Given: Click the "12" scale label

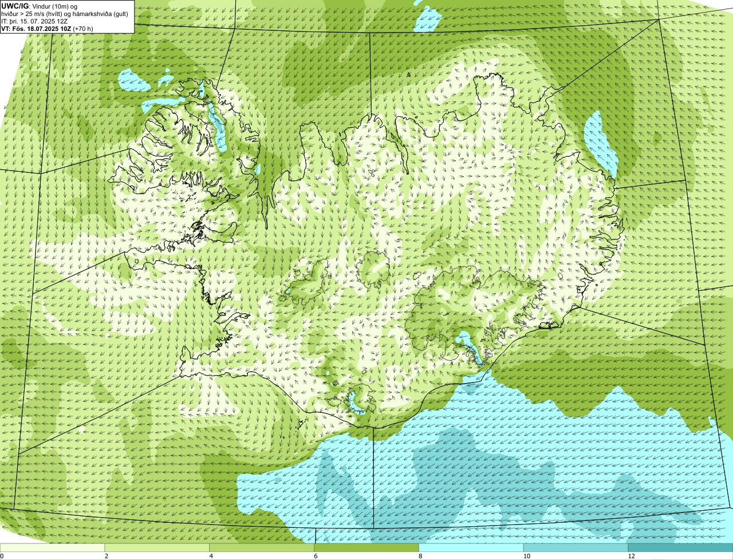Looking at the screenshot, I should coord(631,556).
